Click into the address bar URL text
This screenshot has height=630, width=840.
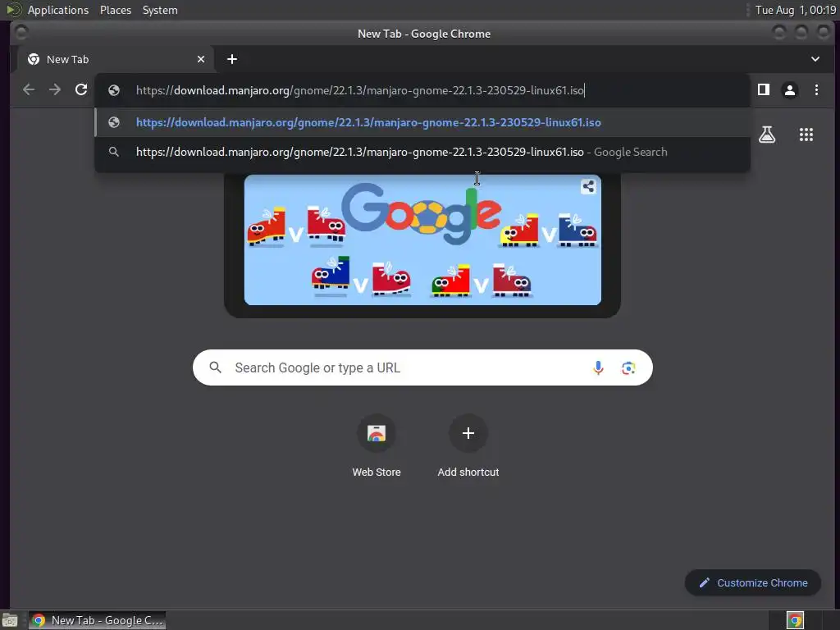[359, 90]
